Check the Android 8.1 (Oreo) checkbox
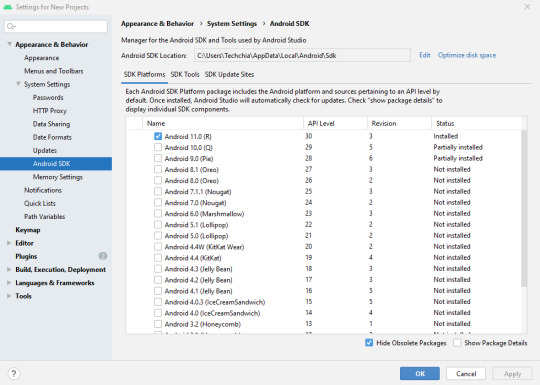The width and height of the screenshot is (540, 385). [158, 169]
